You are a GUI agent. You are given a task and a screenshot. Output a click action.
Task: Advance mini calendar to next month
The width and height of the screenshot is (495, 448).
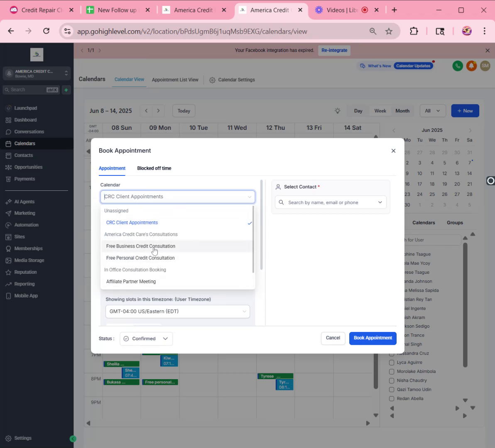coord(470,130)
